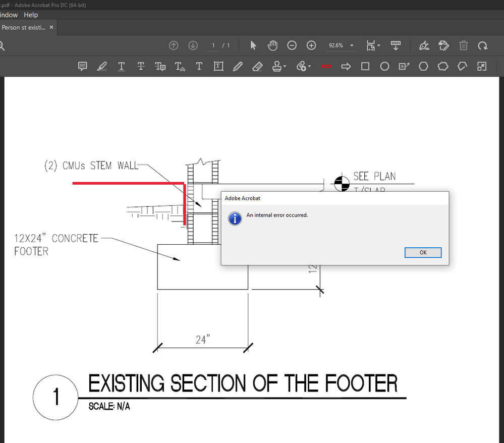
Task: Choose the cloud annotation tool
Action: [443, 66]
